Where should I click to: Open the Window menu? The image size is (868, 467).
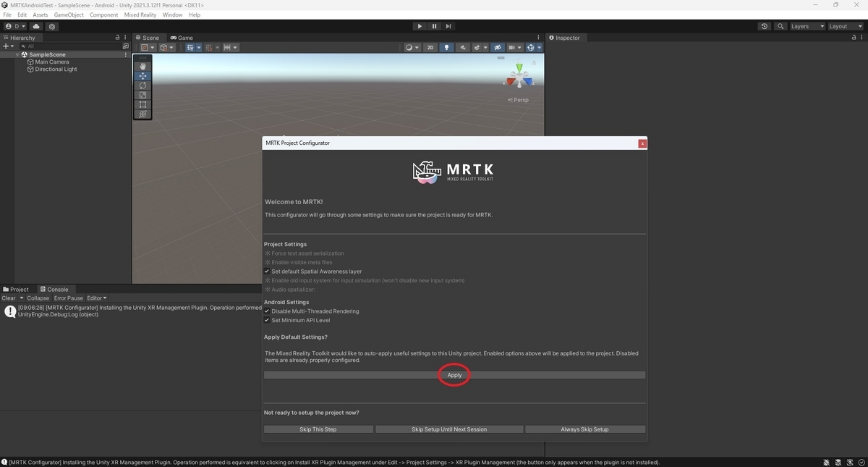(x=172, y=14)
